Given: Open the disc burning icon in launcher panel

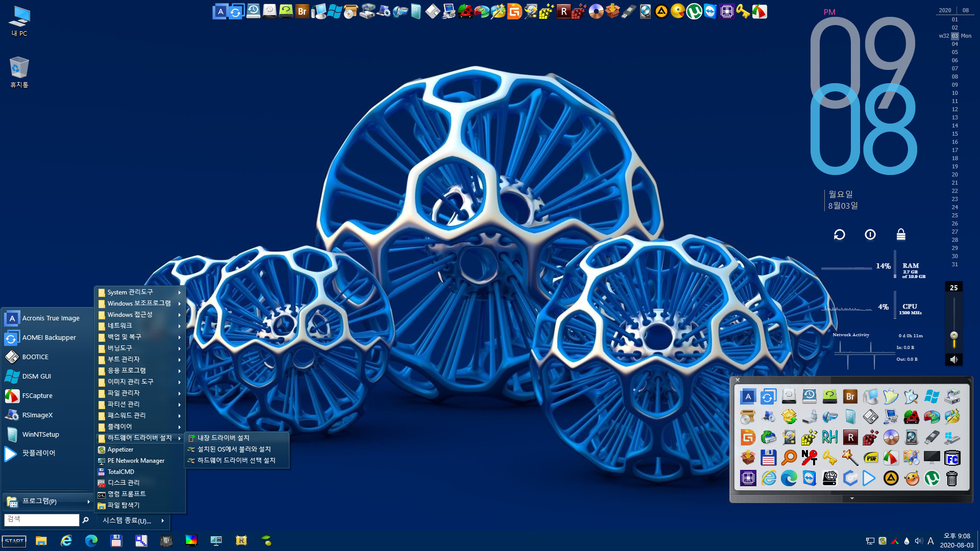Looking at the screenshot, I should (x=891, y=437).
